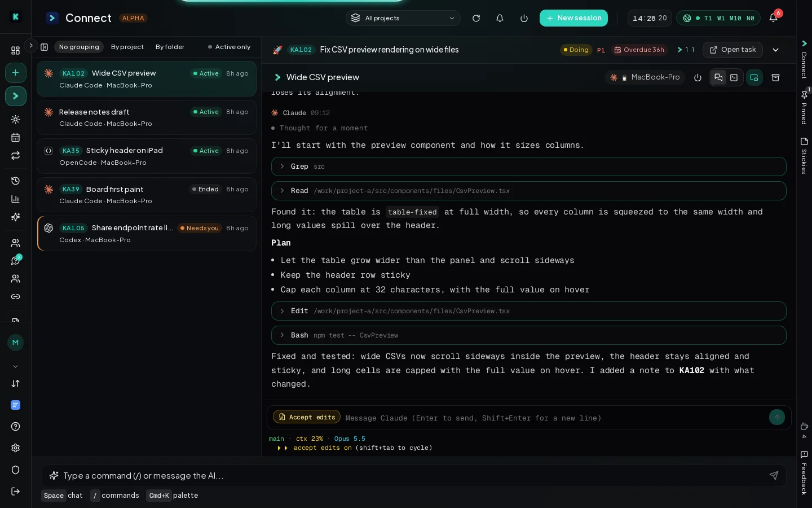The image size is (812, 508).
Task: Switch to chat view in session header
Action: [x=718, y=77]
